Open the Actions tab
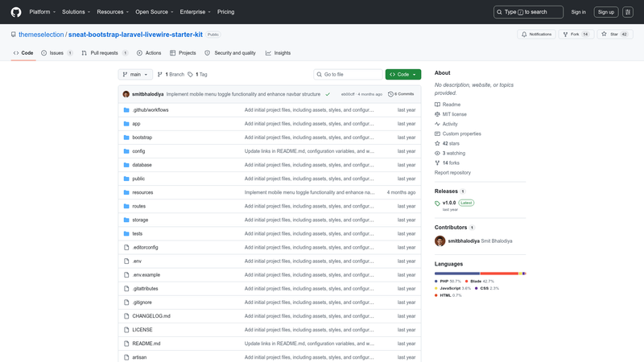Image resolution: width=644 pixels, height=362 pixels. pos(149,53)
